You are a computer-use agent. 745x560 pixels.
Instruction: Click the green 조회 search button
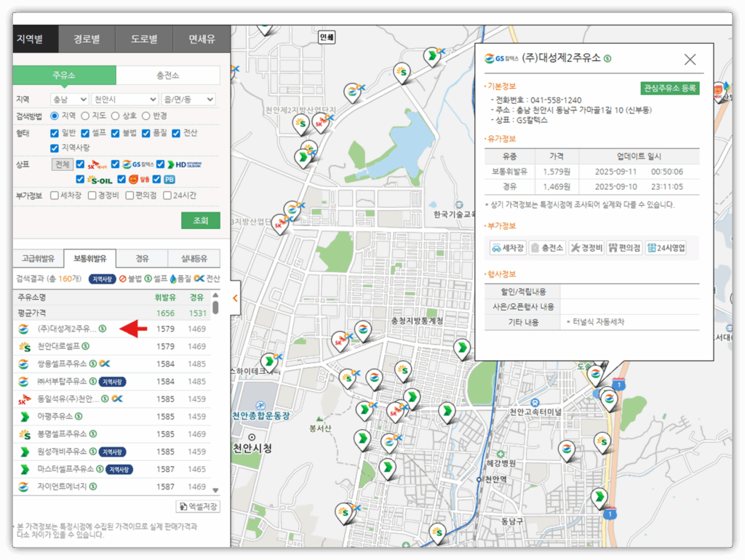pyautogui.click(x=201, y=220)
